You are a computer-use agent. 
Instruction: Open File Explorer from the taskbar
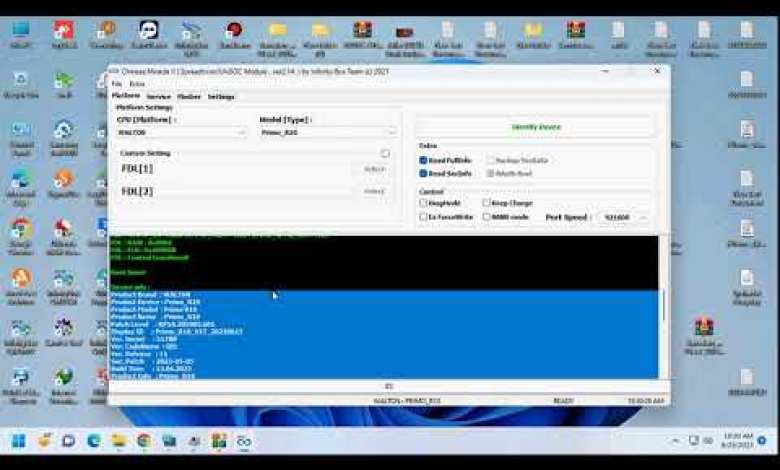pos(118,441)
